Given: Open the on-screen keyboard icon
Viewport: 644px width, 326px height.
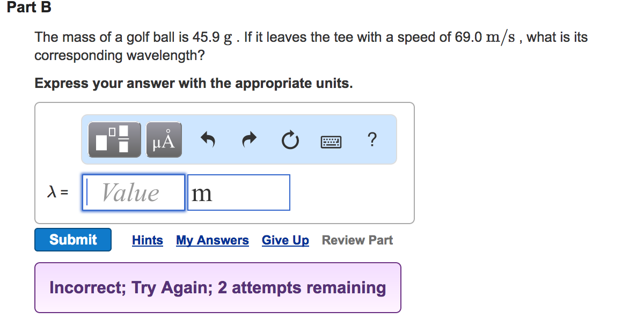Looking at the screenshot, I should click(x=331, y=141).
